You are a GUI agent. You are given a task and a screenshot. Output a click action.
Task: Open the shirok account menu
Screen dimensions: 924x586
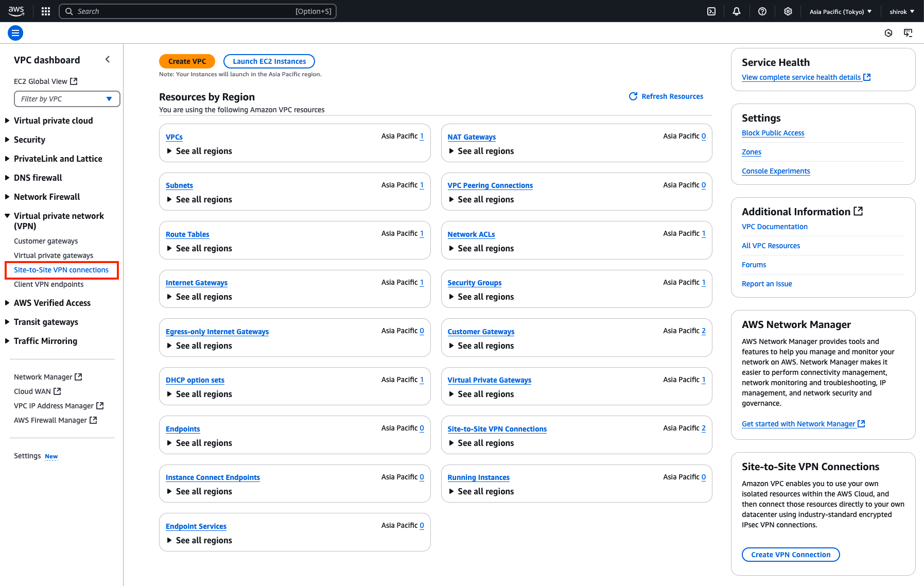point(902,11)
